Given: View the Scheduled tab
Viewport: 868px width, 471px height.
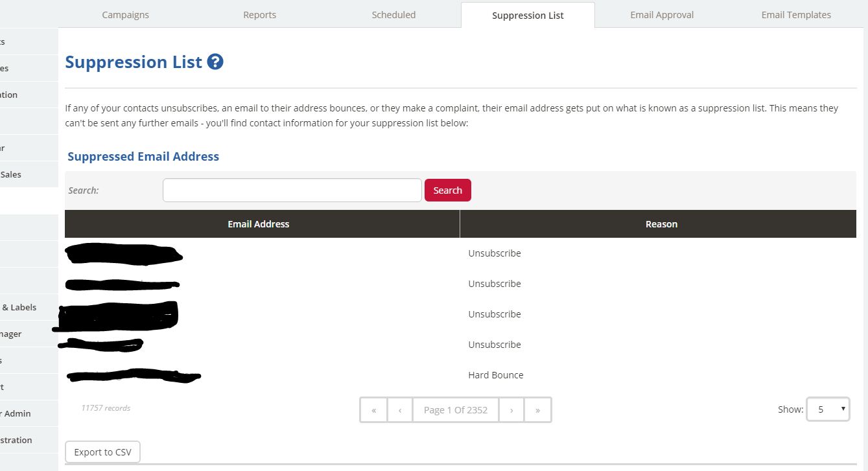Looking at the screenshot, I should [x=393, y=14].
